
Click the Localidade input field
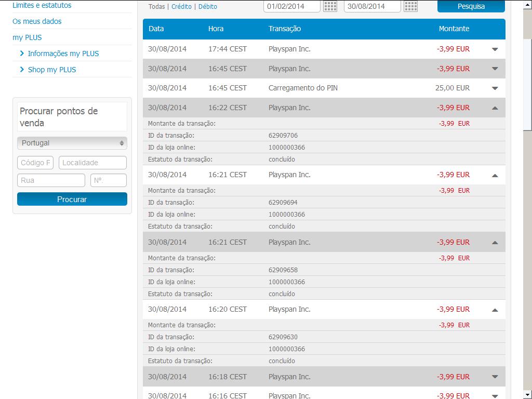92,163
